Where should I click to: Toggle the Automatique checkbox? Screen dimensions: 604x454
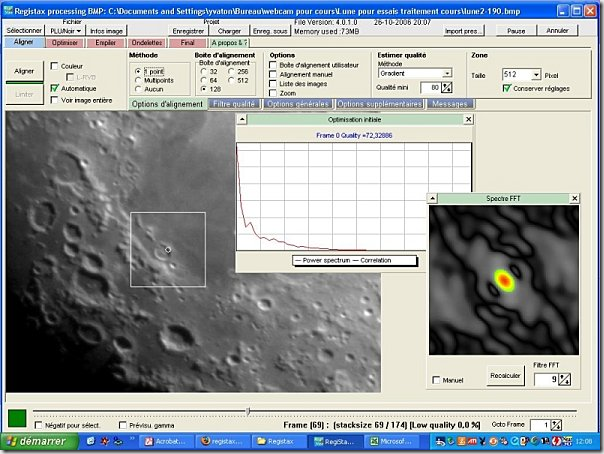[54, 88]
